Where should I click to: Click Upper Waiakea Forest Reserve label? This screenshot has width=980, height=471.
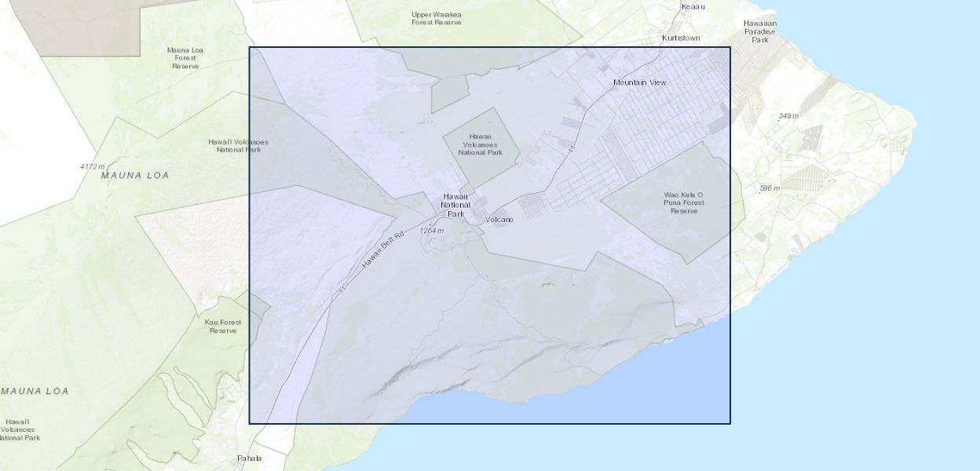coord(437,18)
